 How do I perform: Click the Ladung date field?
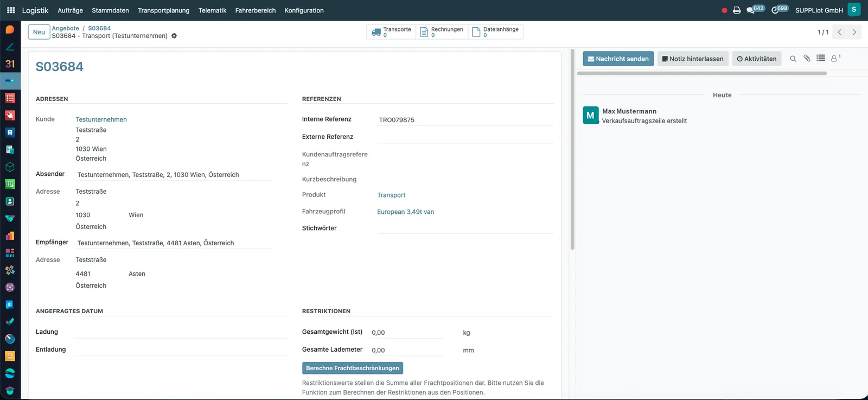point(181,332)
